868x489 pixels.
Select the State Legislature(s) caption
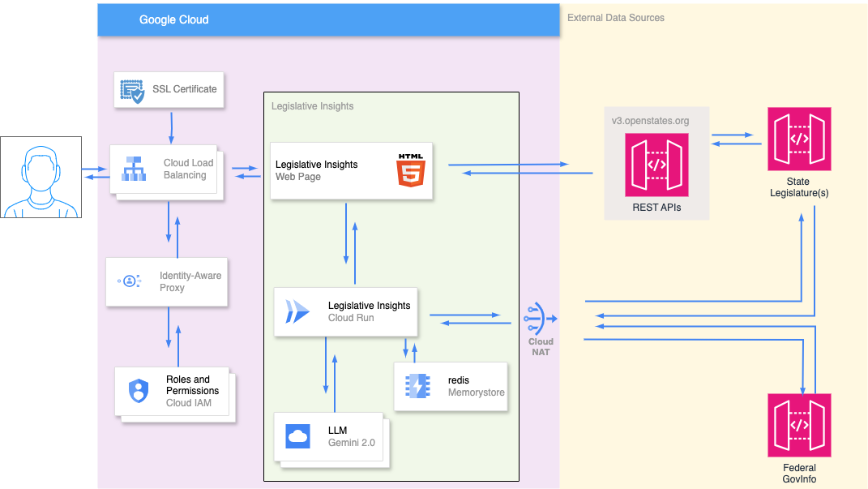coord(799,187)
